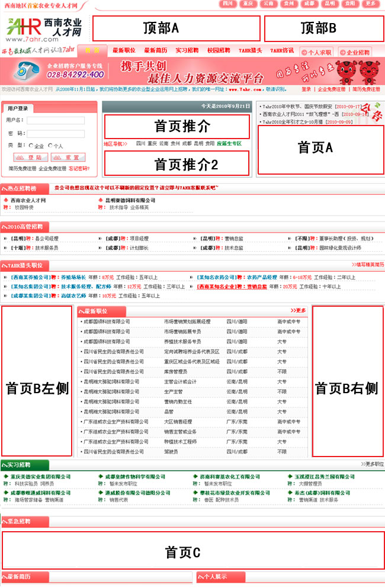The height and width of the screenshot is (588, 385).
Task: Click the cartoon mascots in banner
Action: (355, 72)
